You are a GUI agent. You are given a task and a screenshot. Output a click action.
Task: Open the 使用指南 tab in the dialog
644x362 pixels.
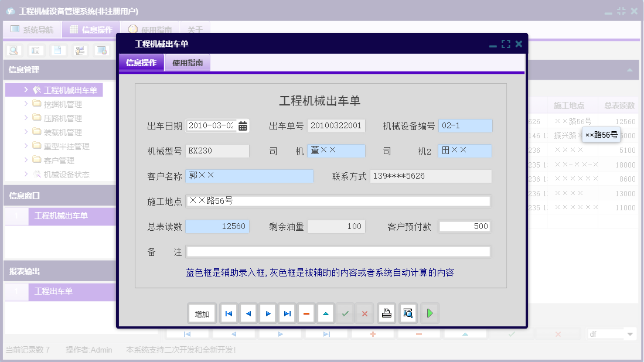click(x=188, y=63)
